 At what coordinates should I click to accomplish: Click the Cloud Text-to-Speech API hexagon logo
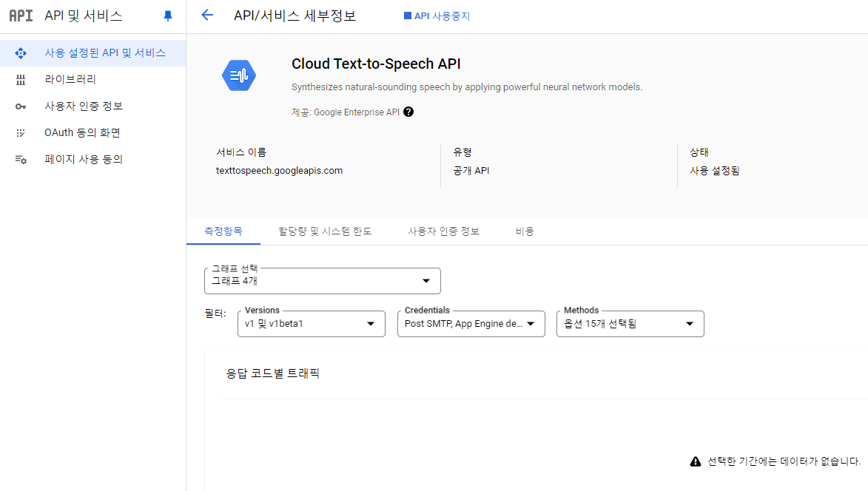click(x=239, y=75)
